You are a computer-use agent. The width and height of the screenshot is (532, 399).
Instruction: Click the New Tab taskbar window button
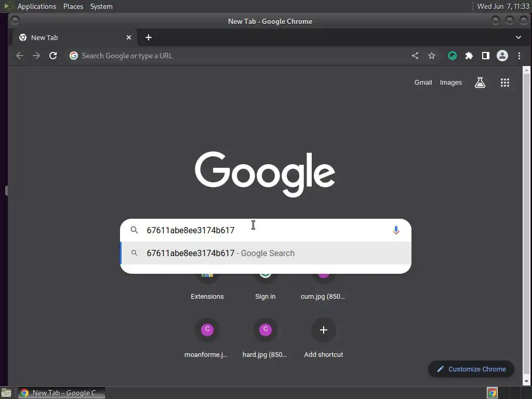(x=61, y=393)
